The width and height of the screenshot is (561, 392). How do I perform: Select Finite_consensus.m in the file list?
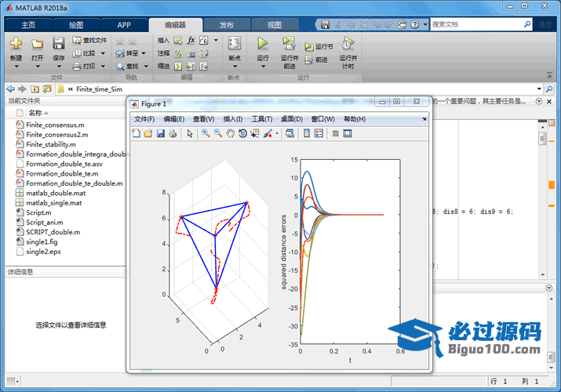click(55, 125)
